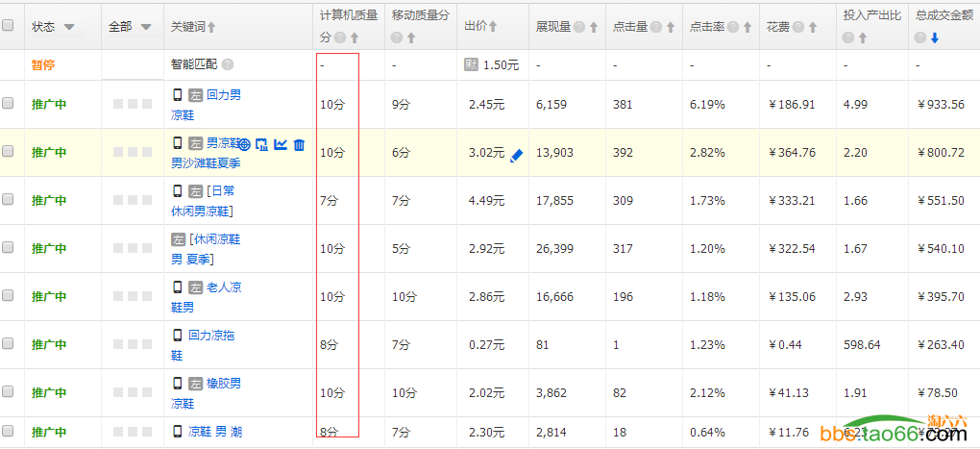Image resolution: width=980 pixels, height=449 pixels.
Task: Open the 回力男凉鞋 keyword link
Action: [x=224, y=95]
